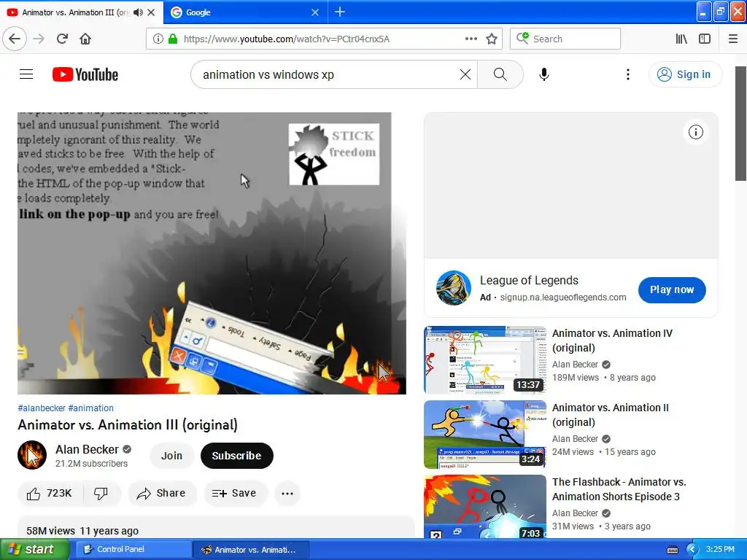Image resolution: width=747 pixels, height=560 pixels.
Task: Open Animator vs. Animation II thumbnail
Action: [485, 435]
